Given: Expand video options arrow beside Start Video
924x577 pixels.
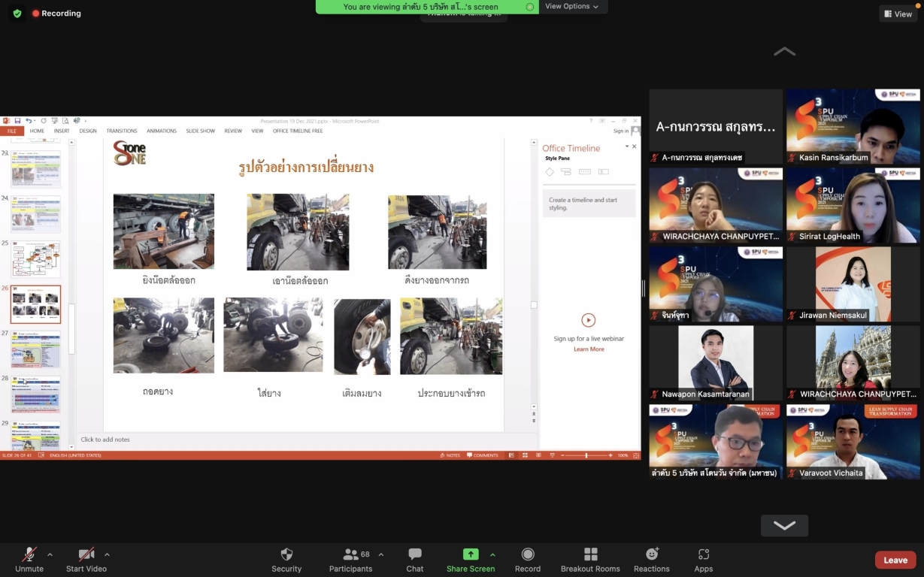Looking at the screenshot, I should [x=107, y=554].
